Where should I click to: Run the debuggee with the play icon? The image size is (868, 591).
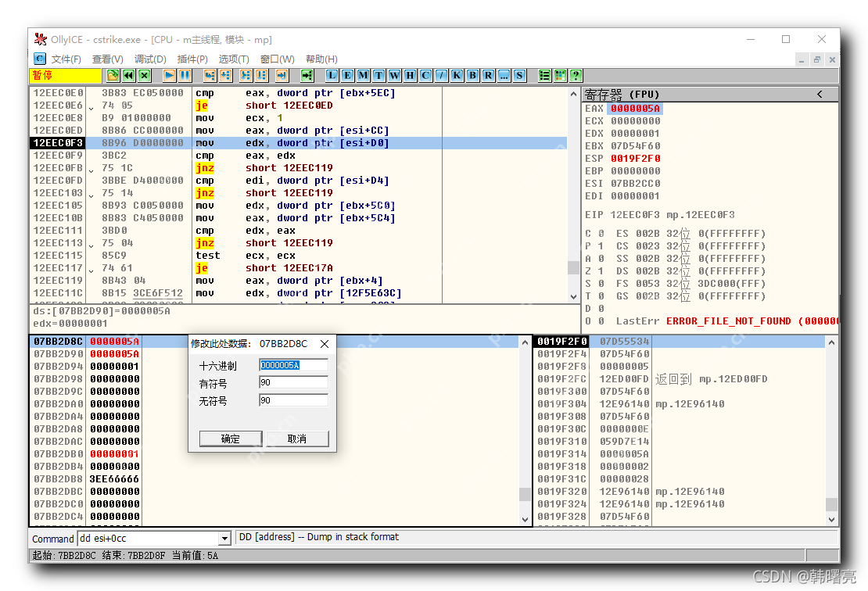(170, 75)
